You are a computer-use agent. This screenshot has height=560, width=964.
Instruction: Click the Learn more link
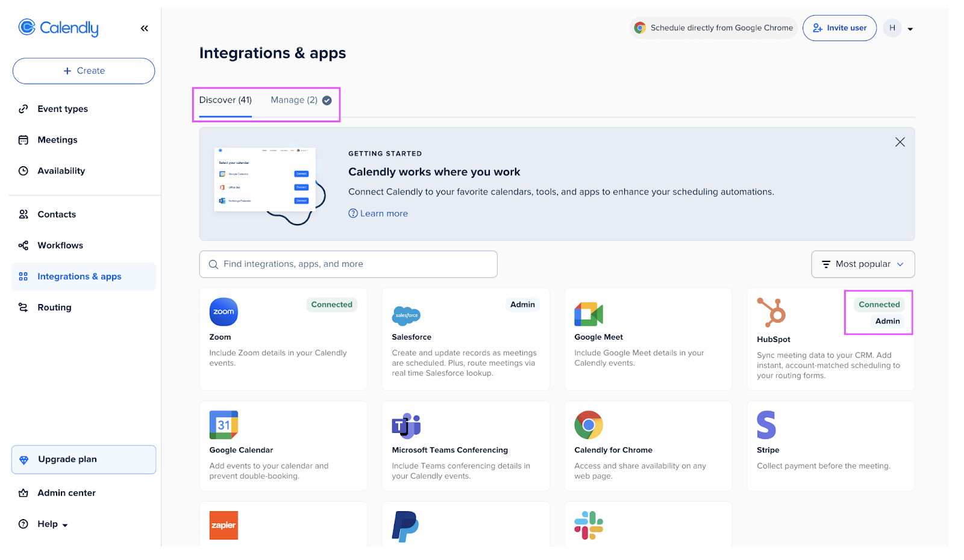click(x=378, y=214)
